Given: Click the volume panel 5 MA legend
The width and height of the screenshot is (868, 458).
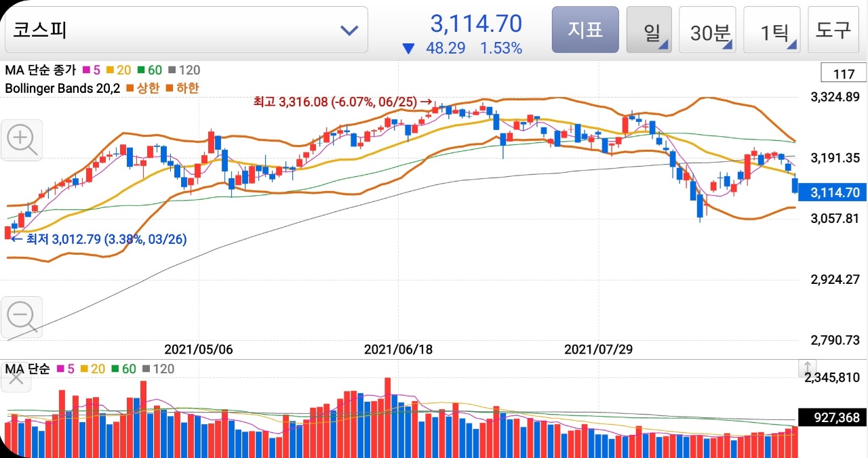Looking at the screenshot, I should [x=66, y=369].
